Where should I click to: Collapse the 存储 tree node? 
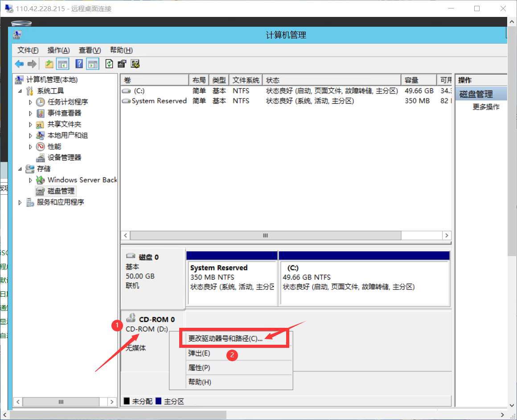[20, 169]
